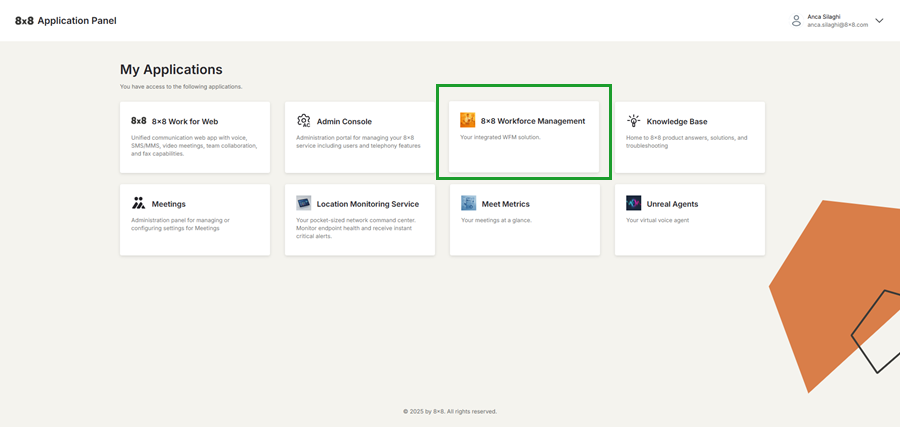
Task: Open Location Monitoring Service title
Action: (x=368, y=204)
